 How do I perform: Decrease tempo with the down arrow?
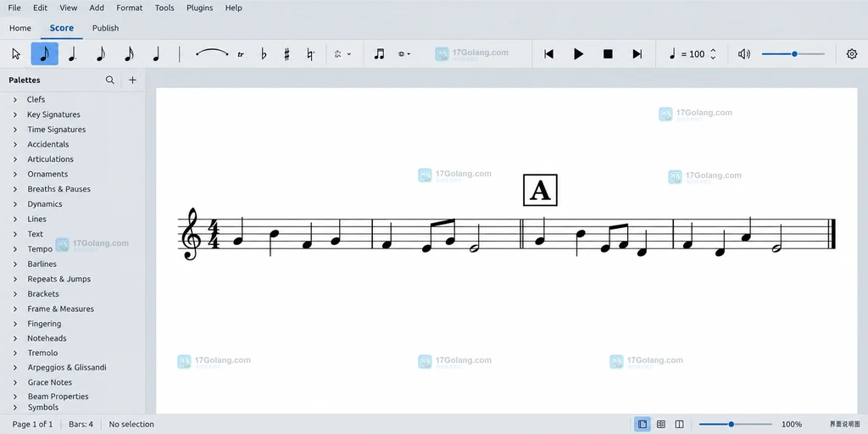click(713, 58)
